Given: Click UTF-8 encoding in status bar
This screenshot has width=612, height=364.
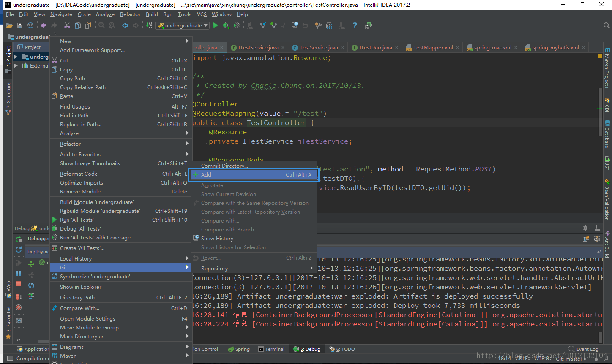Looking at the screenshot, I should 542,359.
